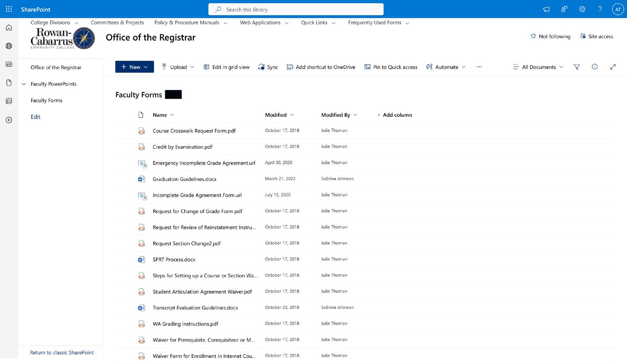The height and width of the screenshot is (364, 627).
Task: Click Pin to Quick access
Action: pyautogui.click(x=391, y=67)
